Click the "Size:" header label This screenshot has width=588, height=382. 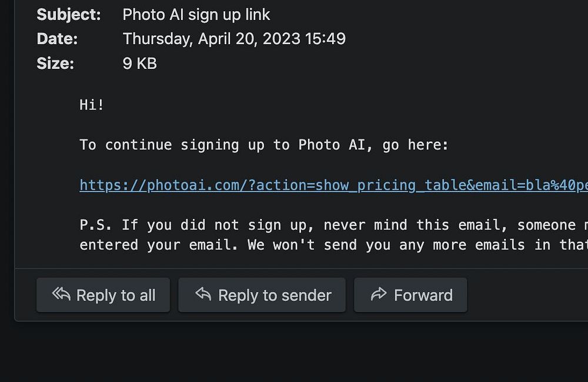(x=55, y=64)
